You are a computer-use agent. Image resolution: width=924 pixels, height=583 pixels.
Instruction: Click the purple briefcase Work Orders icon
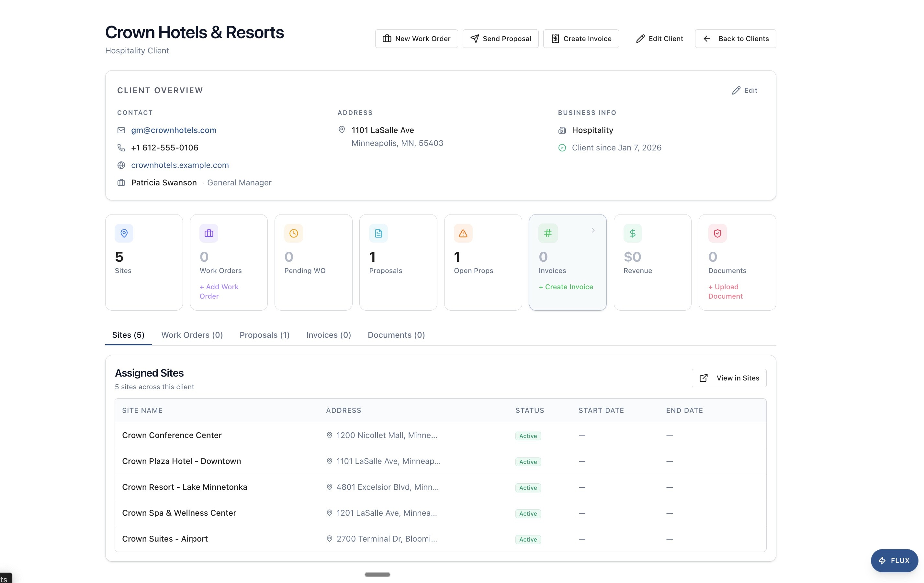pyautogui.click(x=209, y=233)
